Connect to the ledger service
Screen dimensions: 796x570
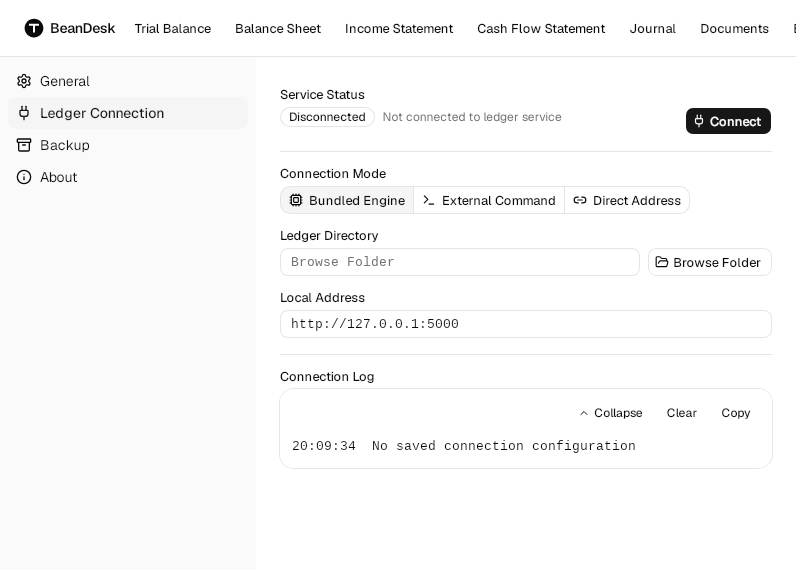click(728, 121)
